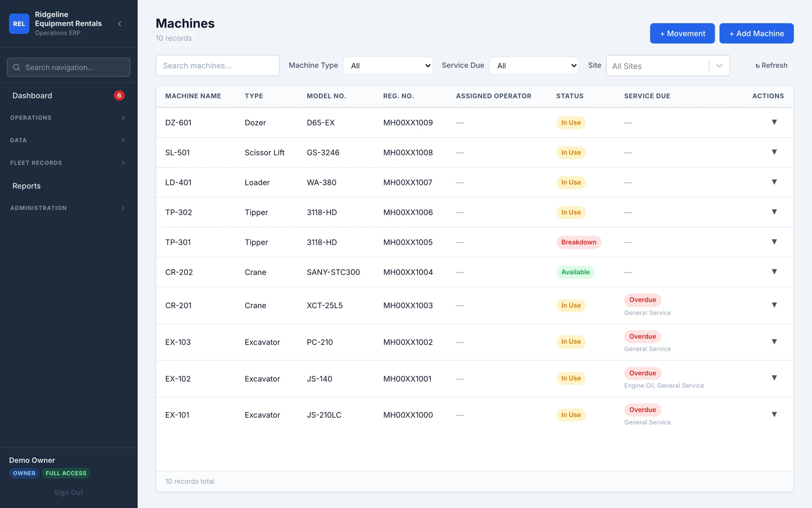
Task: Click Overdue badge in CR-201 row
Action: coord(642,300)
